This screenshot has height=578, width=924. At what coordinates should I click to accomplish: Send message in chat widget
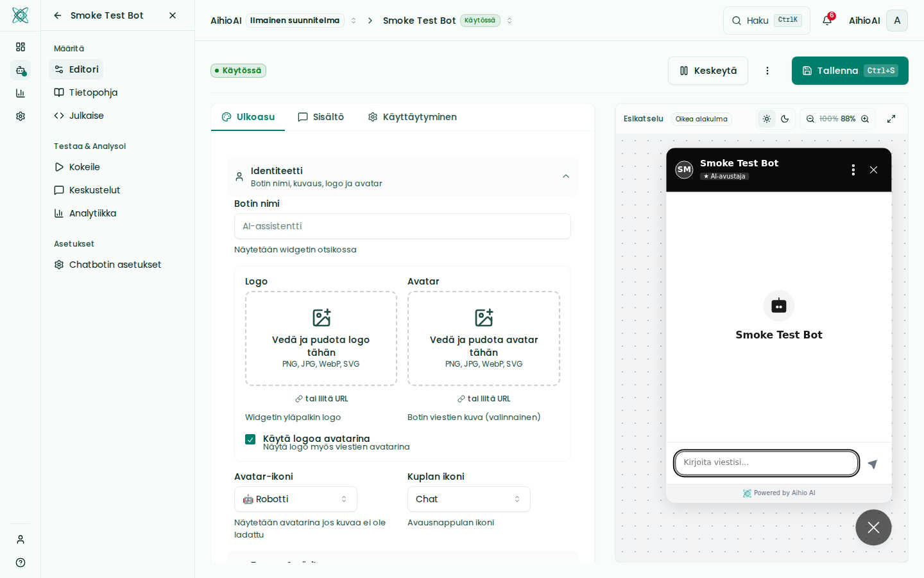(x=873, y=464)
